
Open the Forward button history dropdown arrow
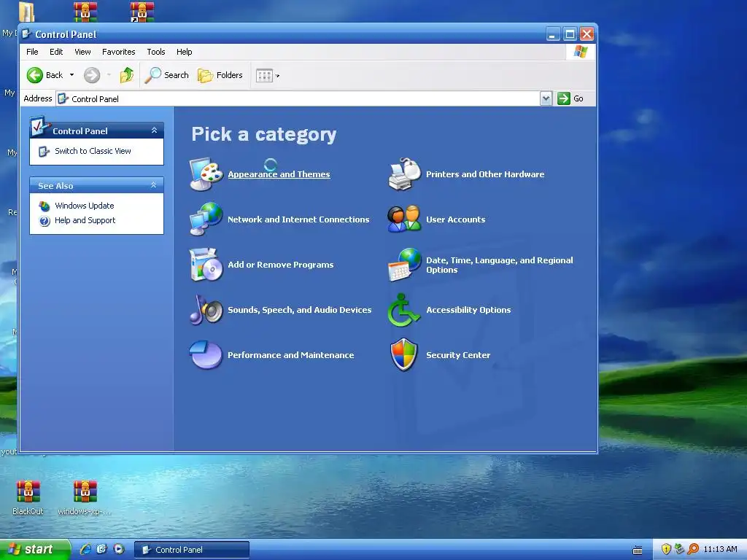tap(109, 75)
